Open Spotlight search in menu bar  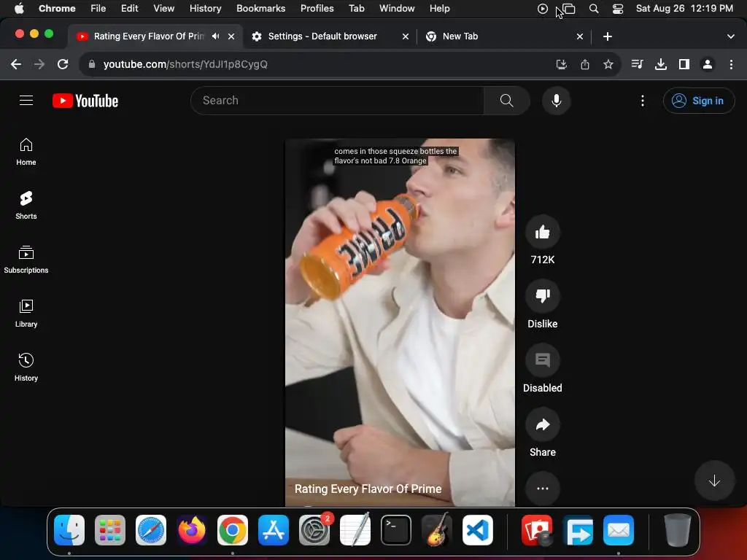(594, 9)
